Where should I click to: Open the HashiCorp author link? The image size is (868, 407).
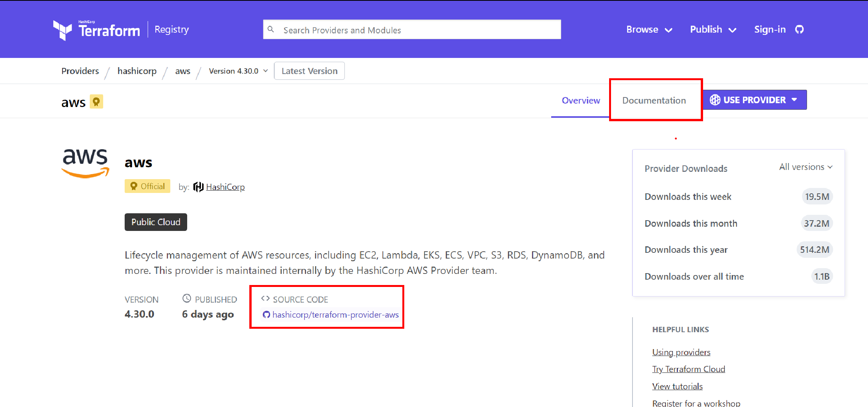225,187
